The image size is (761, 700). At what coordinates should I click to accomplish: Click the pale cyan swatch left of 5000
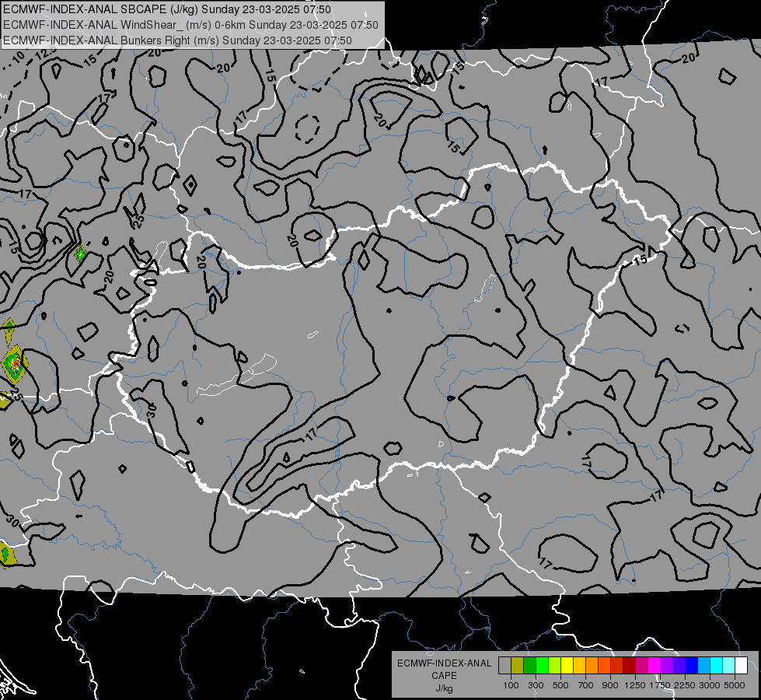728,665
